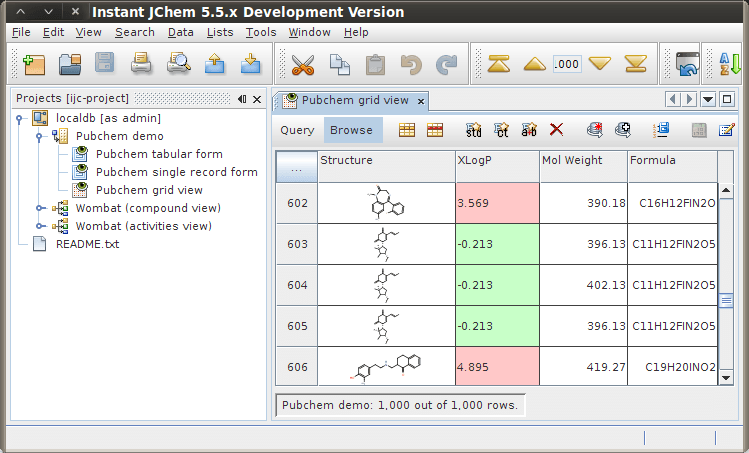Open the document list dropdown arrow
Screen dimensions: 749x453
(708, 99)
